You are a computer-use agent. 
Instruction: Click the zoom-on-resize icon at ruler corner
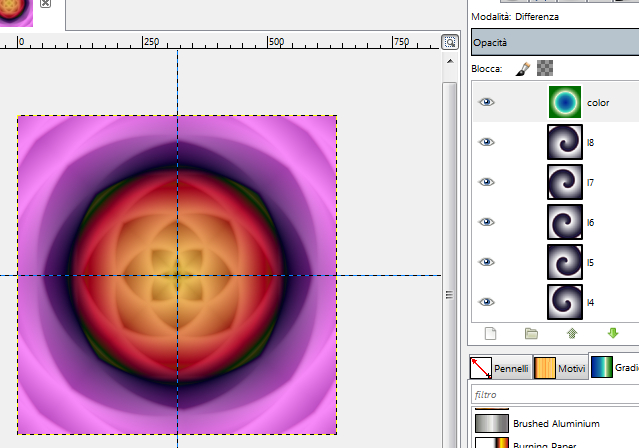tap(450, 42)
